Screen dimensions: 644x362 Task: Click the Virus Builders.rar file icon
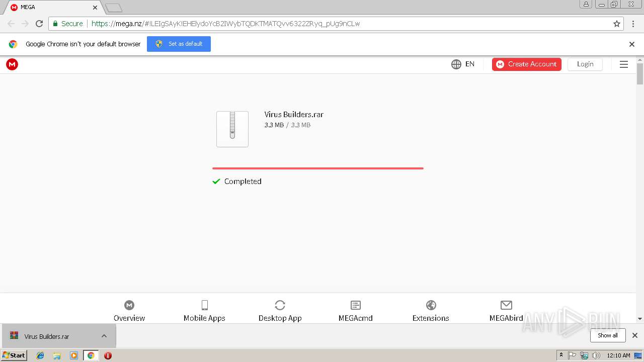click(232, 129)
